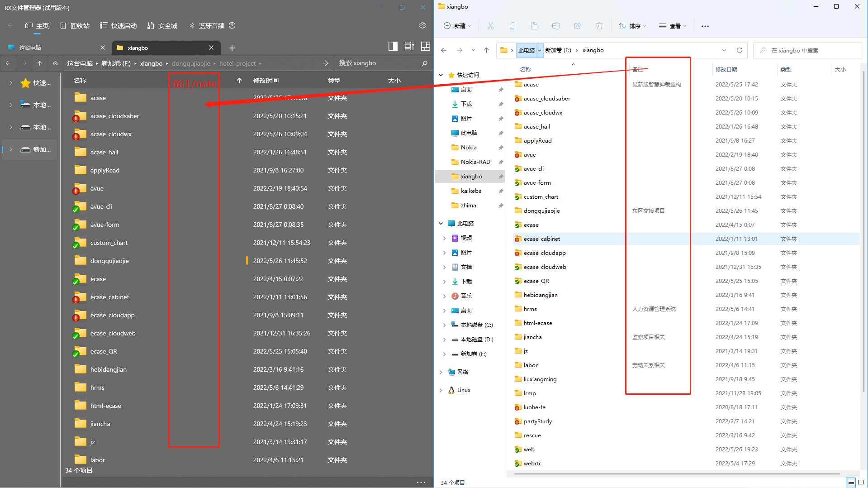
Task: Click the Share icon in Explorer toolbar
Action: [x=578, y=26]
